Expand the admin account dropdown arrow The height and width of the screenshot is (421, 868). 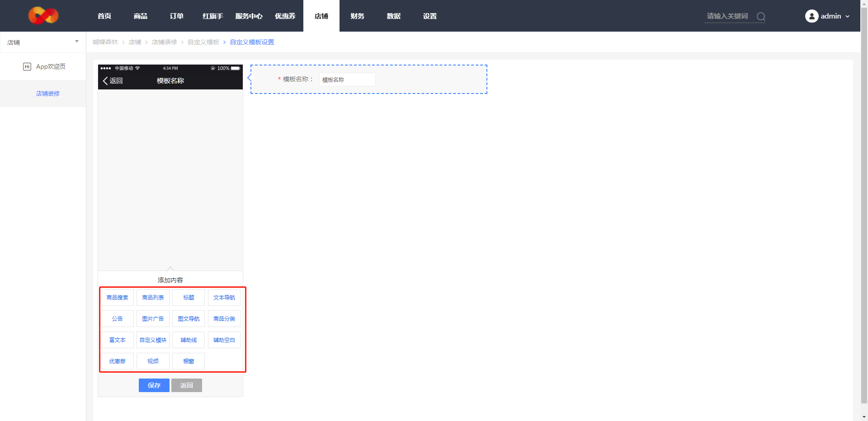(847, 16)
